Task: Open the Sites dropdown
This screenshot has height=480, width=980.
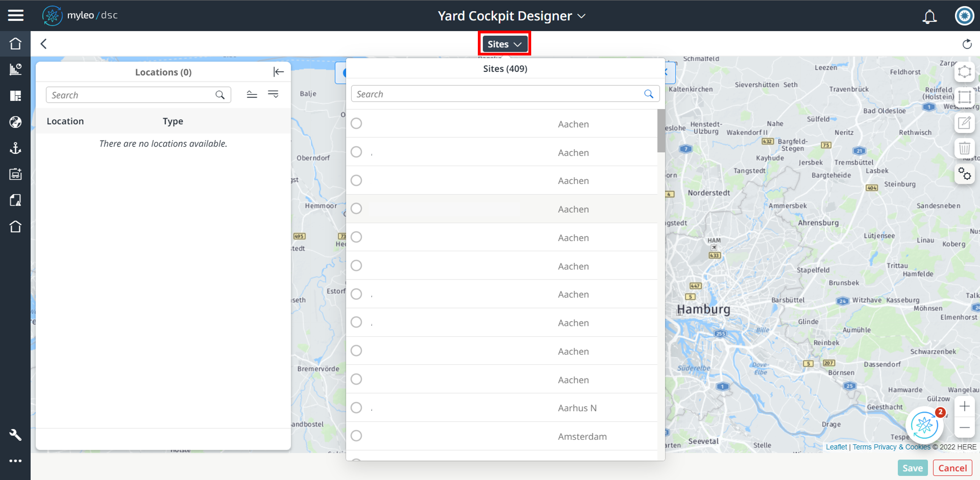Action: pyautogui.click(x=504, y=44)
